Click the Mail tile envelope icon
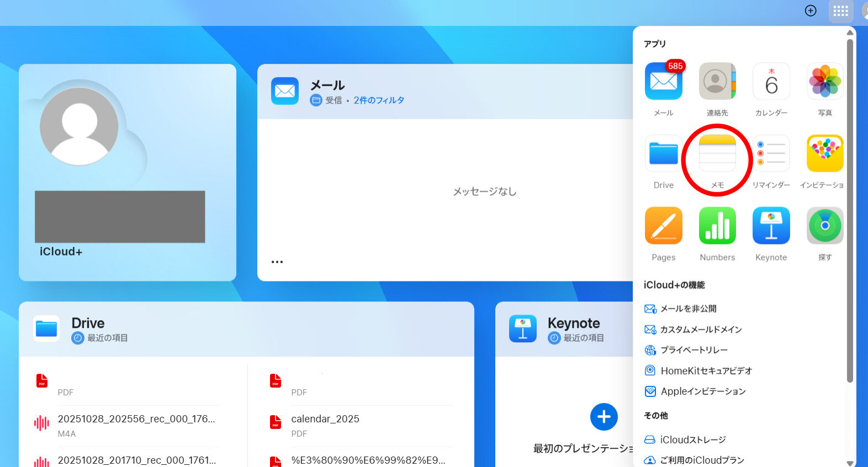The height and width of the screenshot is (467, 868). [285, 91]
